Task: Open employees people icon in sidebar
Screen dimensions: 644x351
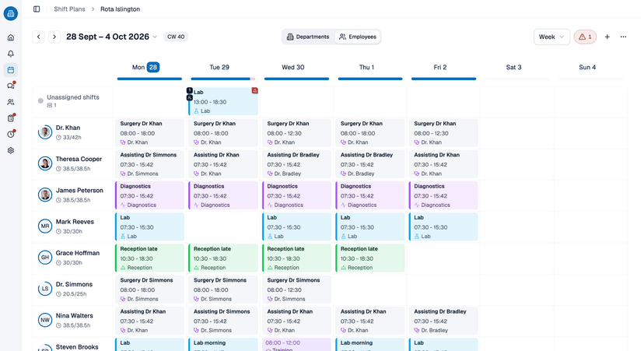Action: pyautogui.click(x=11, y=102)
